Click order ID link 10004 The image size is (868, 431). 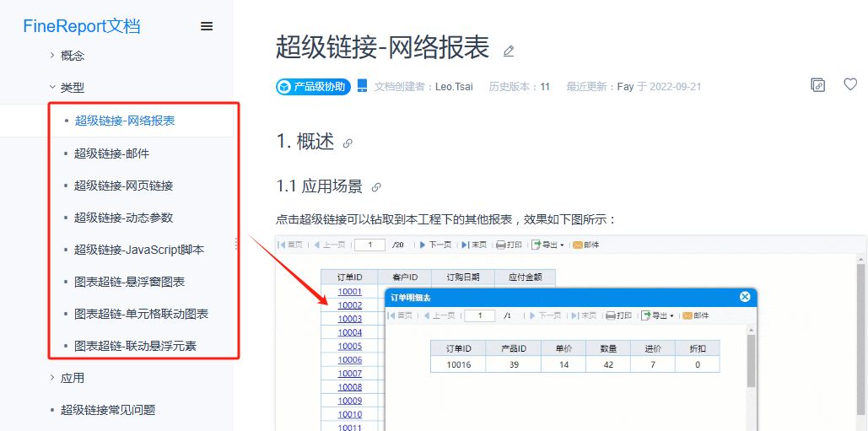pos(349,332)
